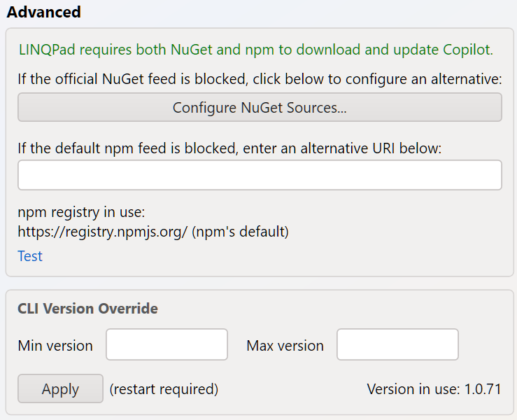Focus the Max version input field
The width and height of the screenshot is (517, 420).
coord(397,344)
